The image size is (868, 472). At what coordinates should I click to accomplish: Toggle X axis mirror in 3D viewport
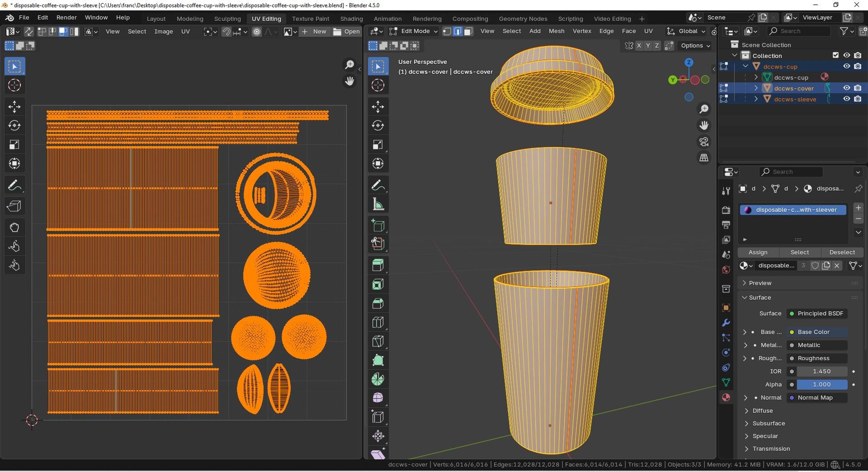(639, 46)
